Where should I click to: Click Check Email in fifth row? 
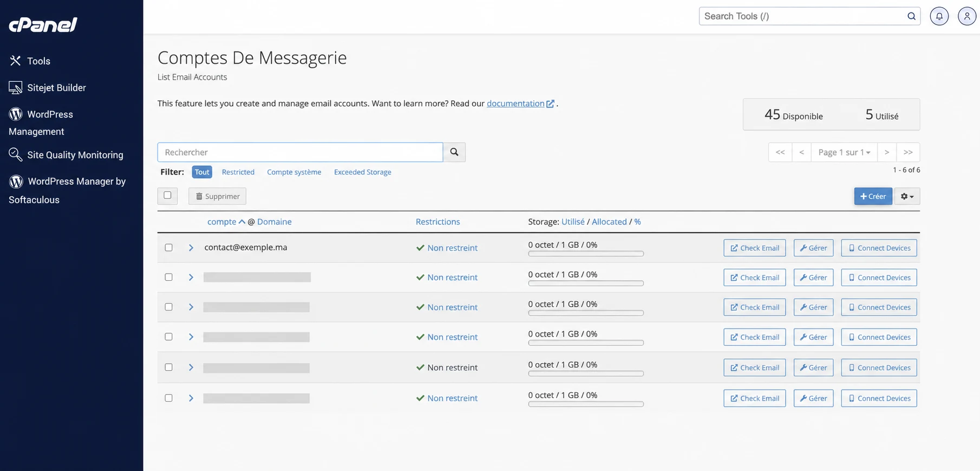tap(754, 367)
